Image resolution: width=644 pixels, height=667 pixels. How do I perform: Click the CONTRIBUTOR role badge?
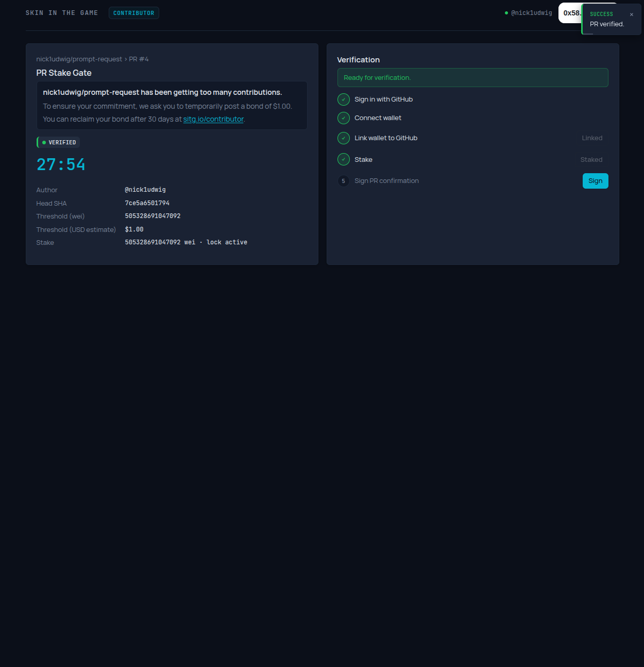[133, 13]
